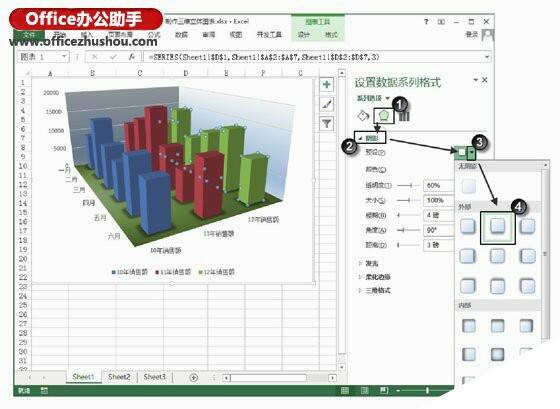Collapse the 阴影 shadow section
Viewport: 560px width, 409px height.
click(x=370, y=138)
